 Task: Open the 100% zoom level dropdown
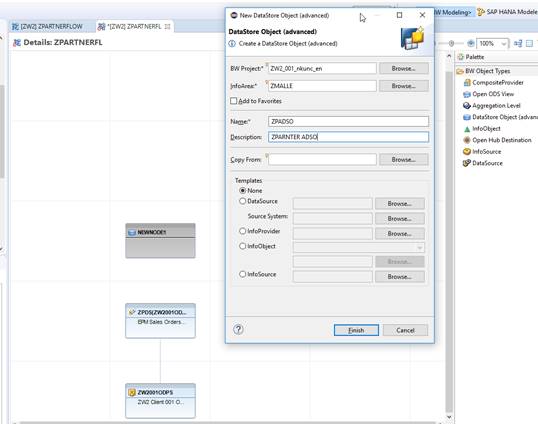pyautogui.click(x=503, y=44)
